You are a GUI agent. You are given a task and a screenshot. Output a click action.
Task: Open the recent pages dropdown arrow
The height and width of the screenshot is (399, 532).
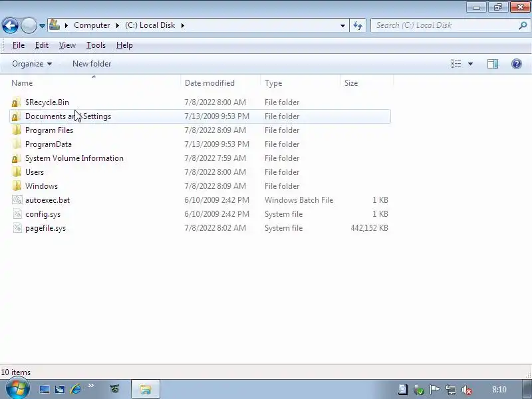[x=42, y=26]
